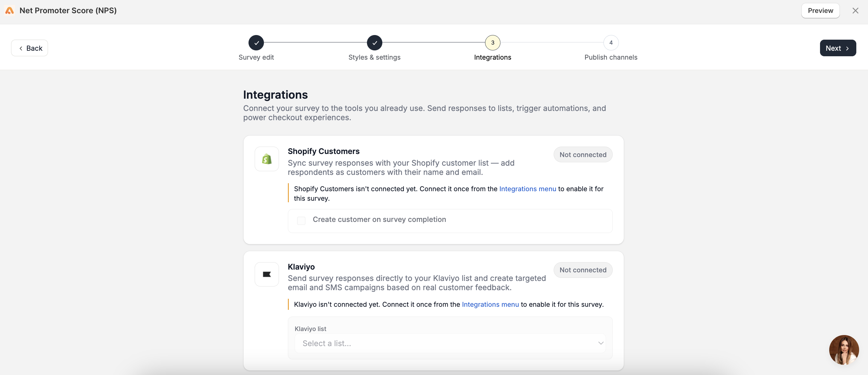Viewport: 868px width, 375px height.
Task: Click the Klaviyo heading
Action: tap(301, 267)
